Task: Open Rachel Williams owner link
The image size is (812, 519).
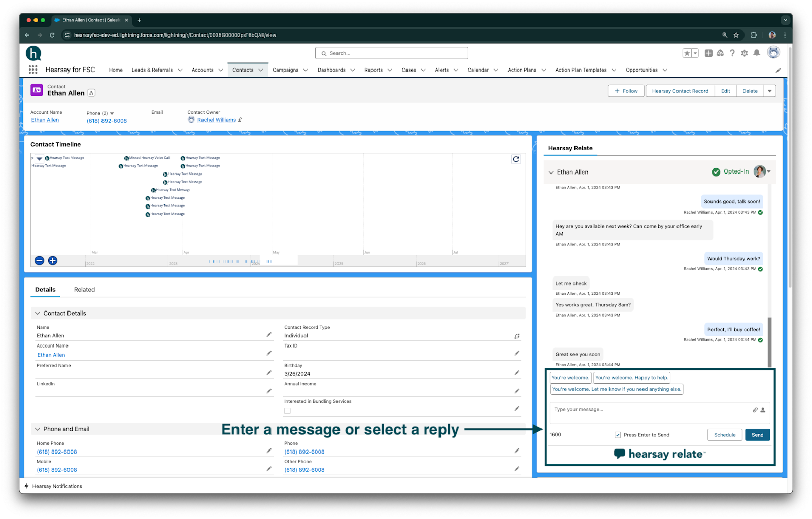Action: [217, 120]
